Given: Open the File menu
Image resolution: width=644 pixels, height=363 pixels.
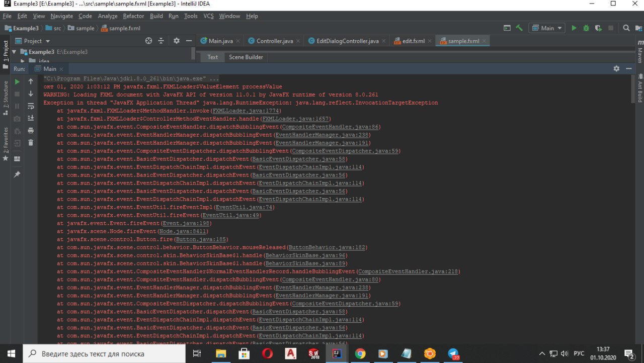Looking at the screenshot, I should [7, 16].
